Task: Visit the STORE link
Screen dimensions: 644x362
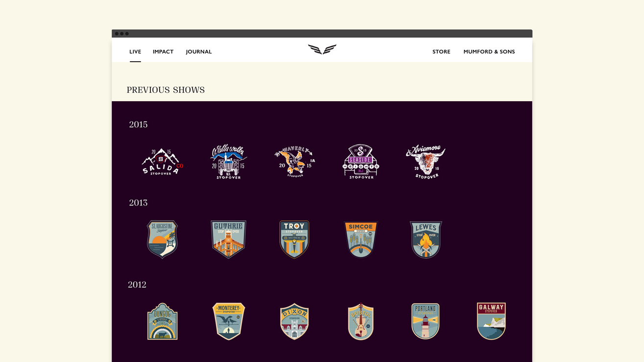Action: [x=441, y=51]
